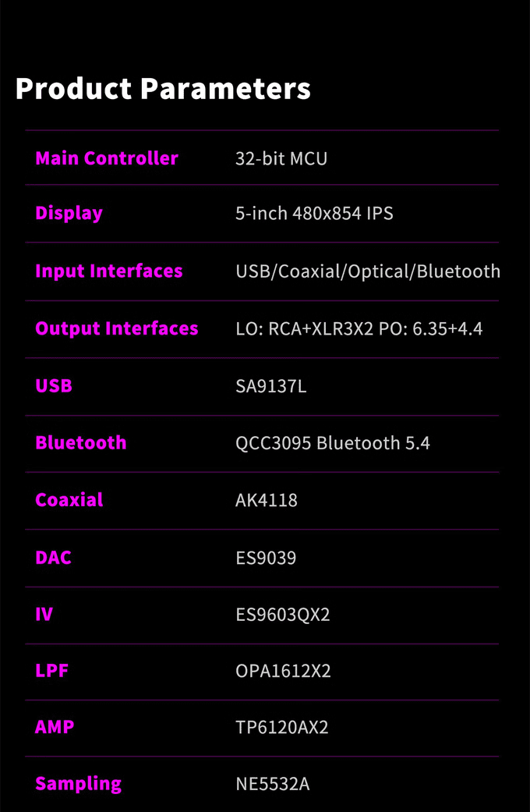Click the 32-bit MCU value
The image size is (530, 812).
[x=281, y=158]
